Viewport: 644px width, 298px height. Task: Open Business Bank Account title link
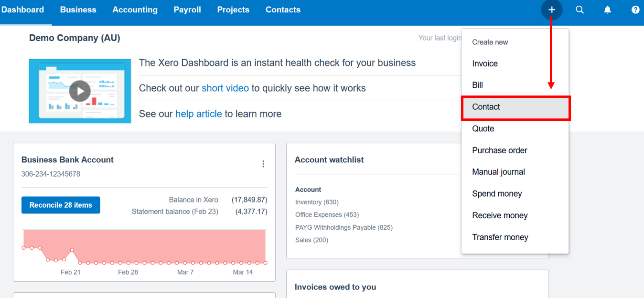point(67,160)
